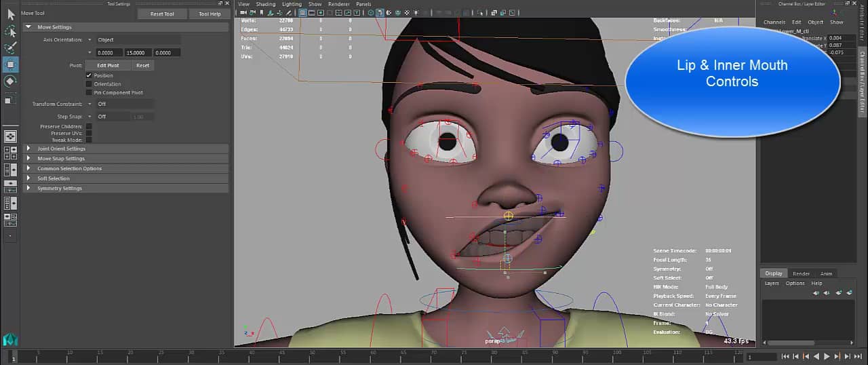The height and width of the screenshot is (365, 868).
Task: Click the current frame field
Action: (762, 356)
